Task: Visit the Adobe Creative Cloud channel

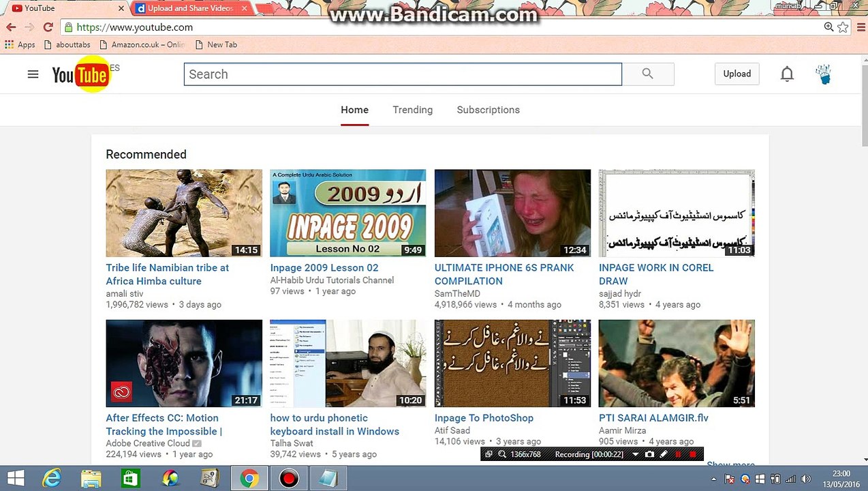Action: coord(148,443)
